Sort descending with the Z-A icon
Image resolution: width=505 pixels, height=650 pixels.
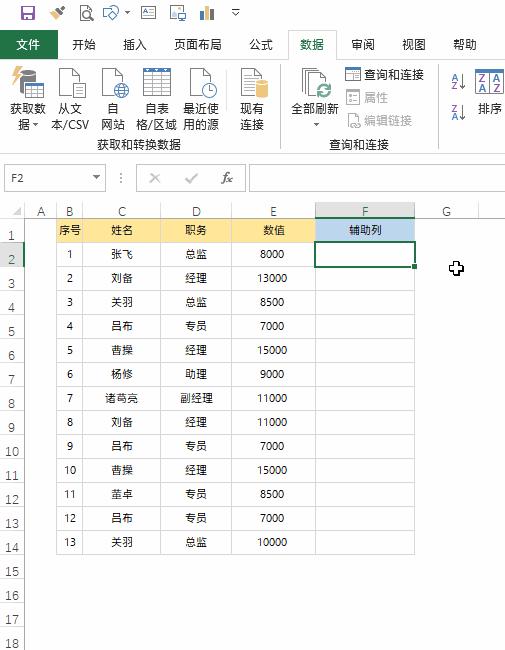458,112
